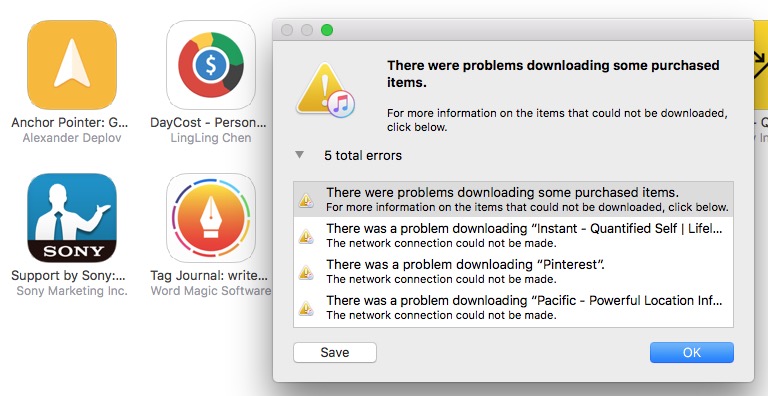Open the Tag Journal app icon
This screenshot has height=396, width=768.
tap(211, 218)
